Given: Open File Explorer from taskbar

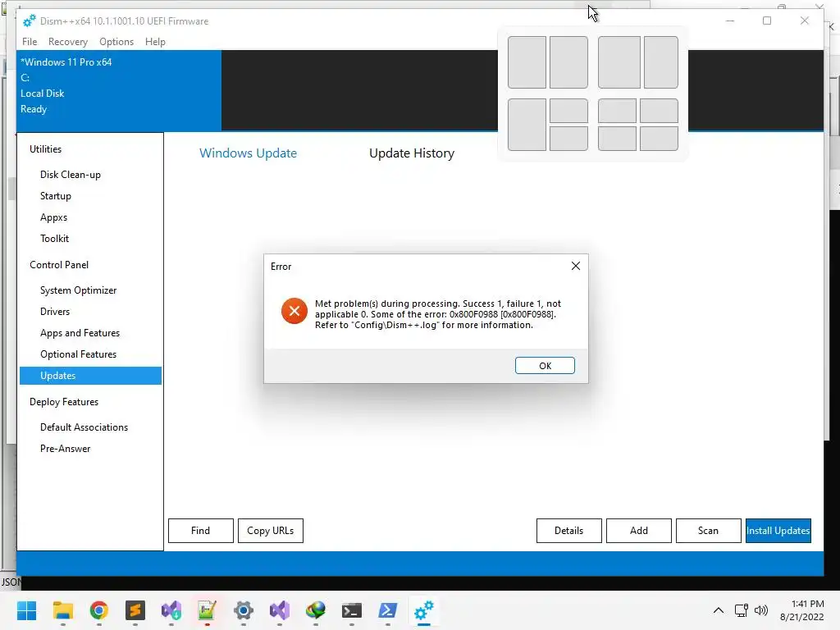Looking at the screenshot, I should point(62,610).
